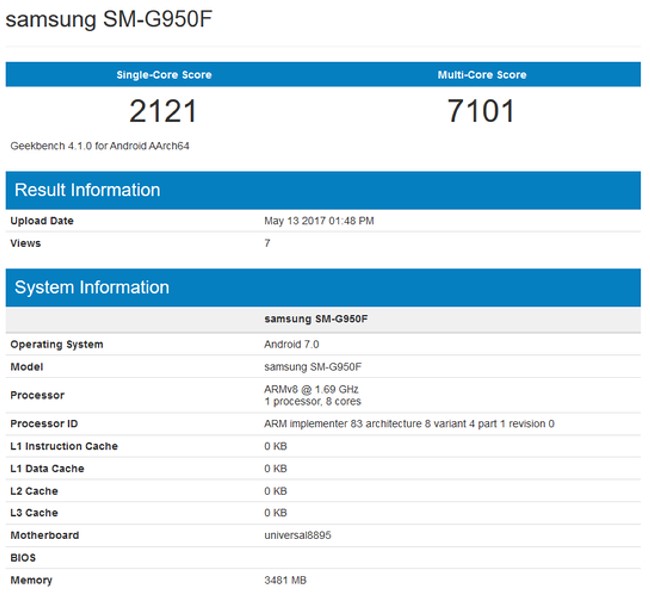Select the Single-Core Score header
The height and width of the screenshot is (596, 650).
pos(164,75)
